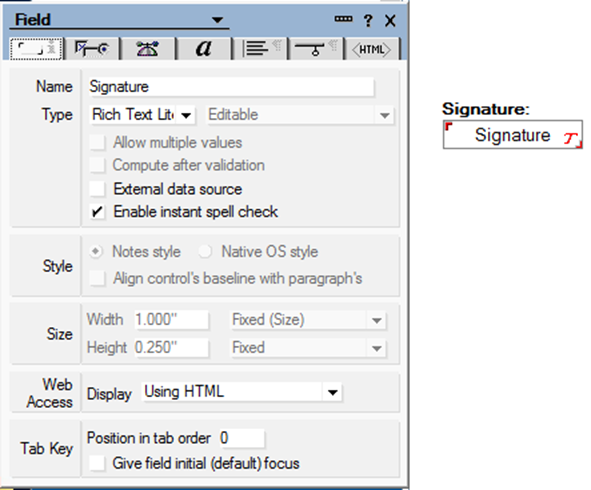Viewport: 591px width, 490px height.
Task: Click the Height value 0.250" field
Action: point(171,348)
